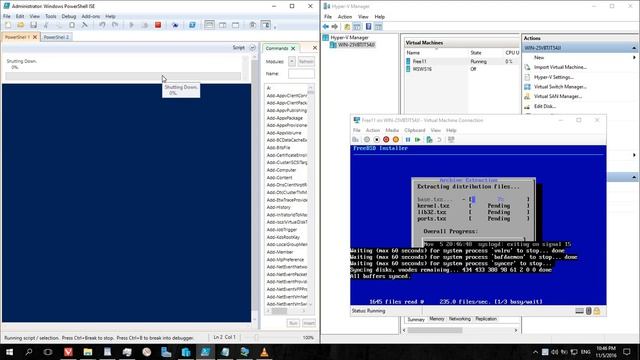
Task: Click Checkpoint icon in VM Connection toolbar
Action: tap(429, 140)
